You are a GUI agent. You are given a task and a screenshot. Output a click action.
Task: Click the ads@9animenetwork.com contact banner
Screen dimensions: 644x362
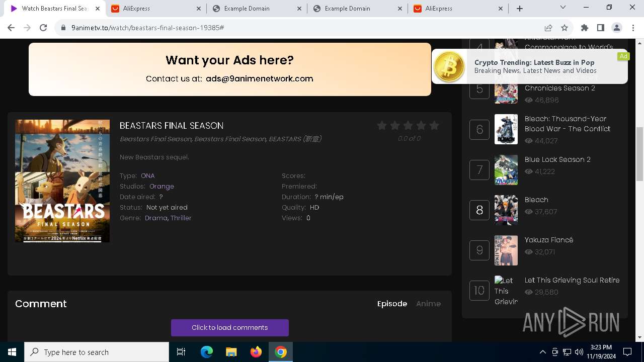point(230,69)
